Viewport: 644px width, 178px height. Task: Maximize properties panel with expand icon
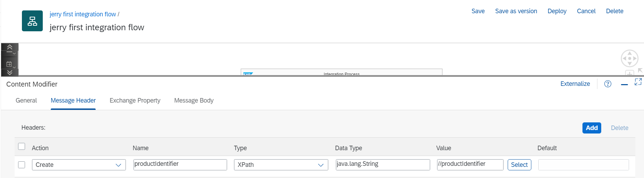[638, 82]
